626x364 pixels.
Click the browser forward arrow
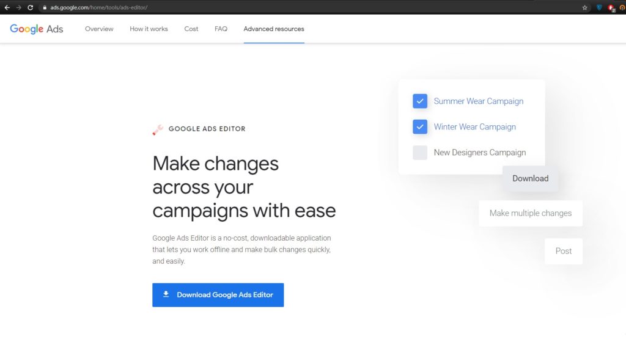pyautogui.click(x=20, y=8)
